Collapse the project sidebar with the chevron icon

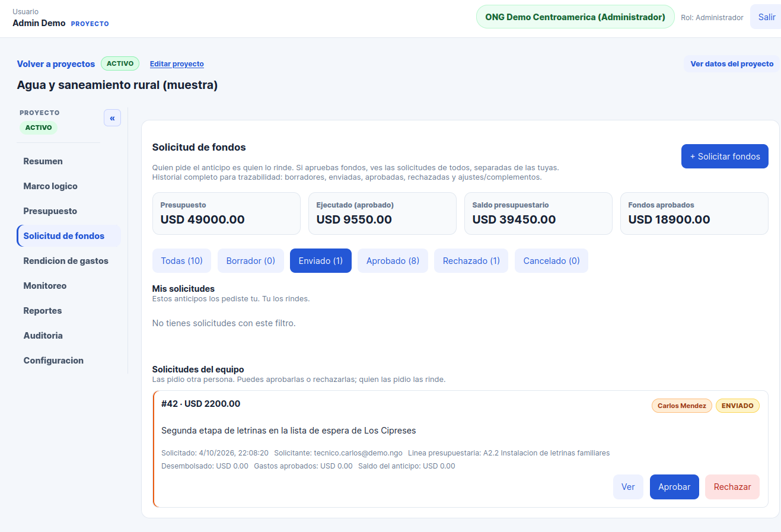pos(112,118)
